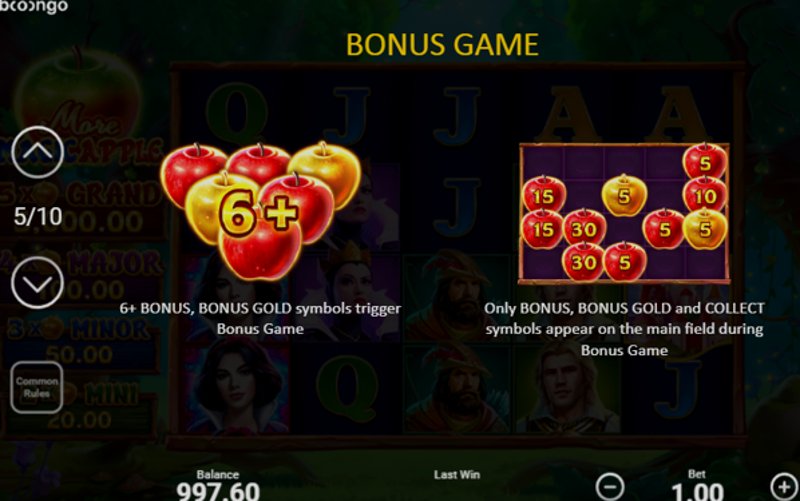
Task: Decrease the bet with minus button
Action: pos(610,486)
